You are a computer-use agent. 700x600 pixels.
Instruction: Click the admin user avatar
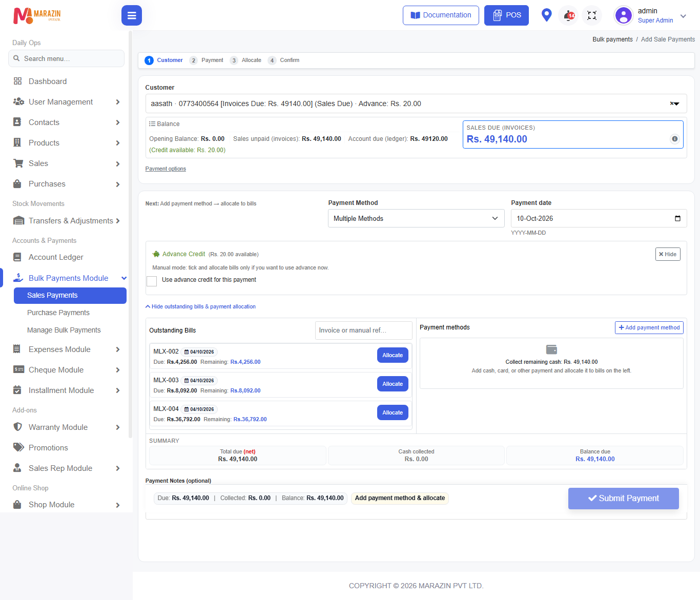(624, 15)
